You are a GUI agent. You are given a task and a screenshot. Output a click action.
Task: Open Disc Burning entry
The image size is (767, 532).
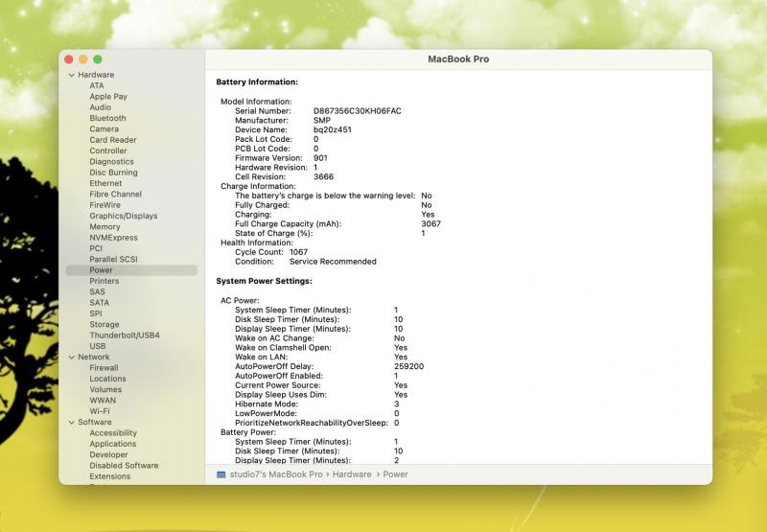113,173
